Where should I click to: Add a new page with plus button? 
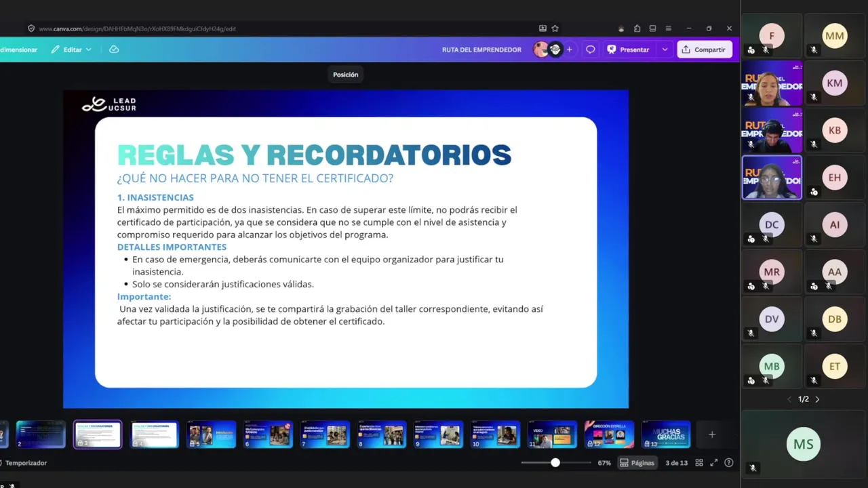[712, 434]
